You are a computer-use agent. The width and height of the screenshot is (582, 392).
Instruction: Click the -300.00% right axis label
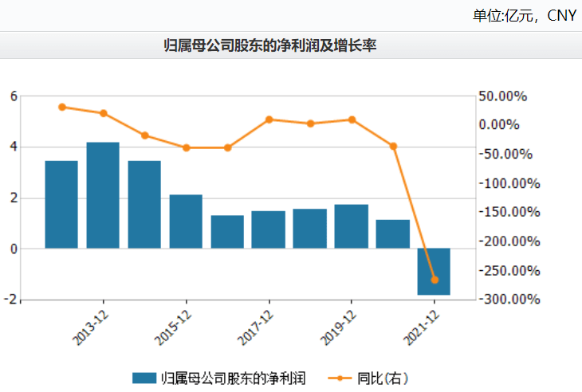click(x=503, y=300)
